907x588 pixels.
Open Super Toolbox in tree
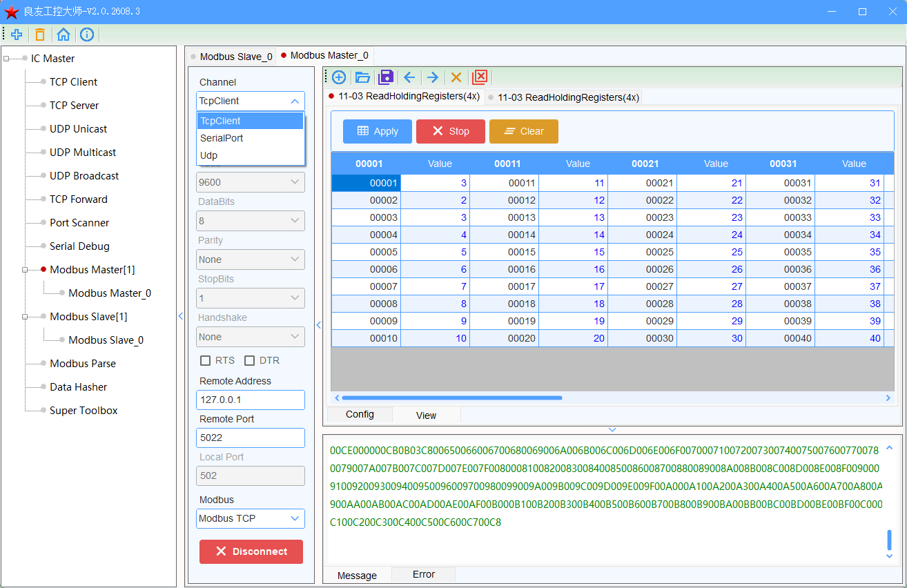pyautogui.click(x=84, y=411)
